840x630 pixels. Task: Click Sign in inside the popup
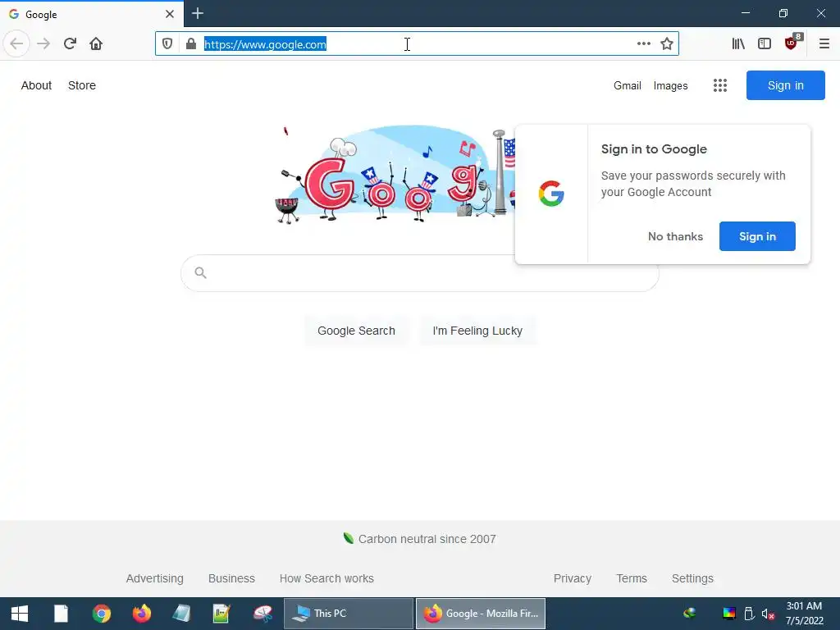pos(757,236)
